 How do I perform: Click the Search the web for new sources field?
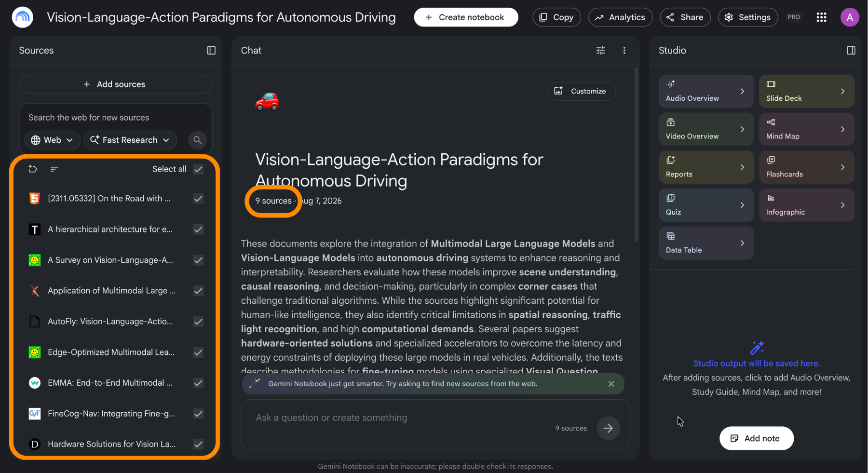[116, 118]
